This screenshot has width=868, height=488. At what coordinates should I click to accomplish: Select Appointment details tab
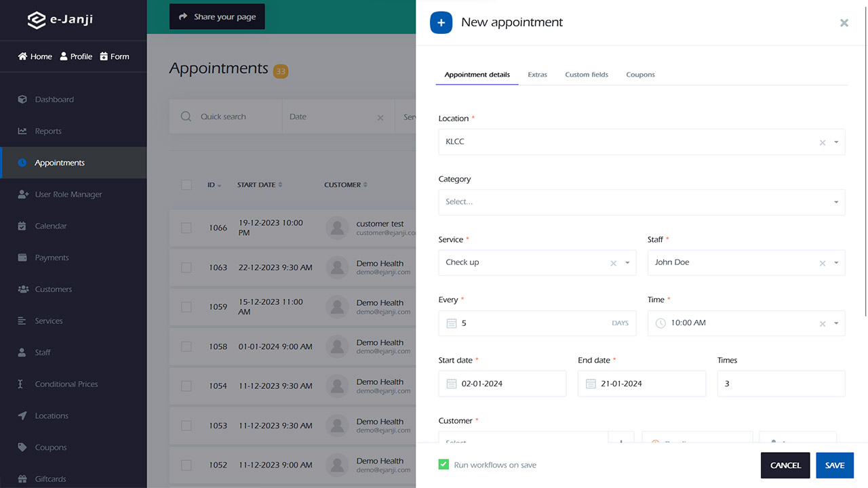tap(477, 75)
